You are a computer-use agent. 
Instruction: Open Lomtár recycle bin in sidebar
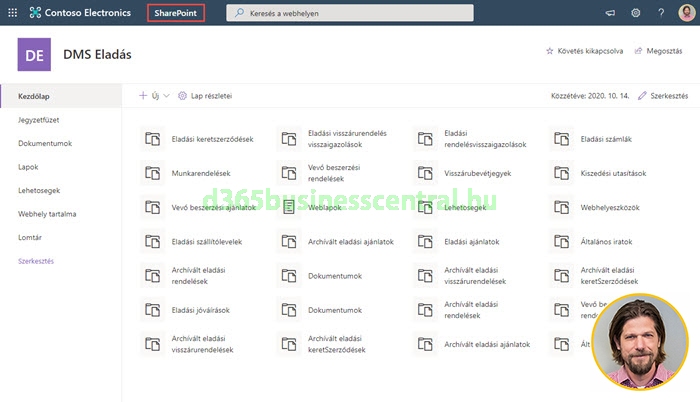(30, 237)
